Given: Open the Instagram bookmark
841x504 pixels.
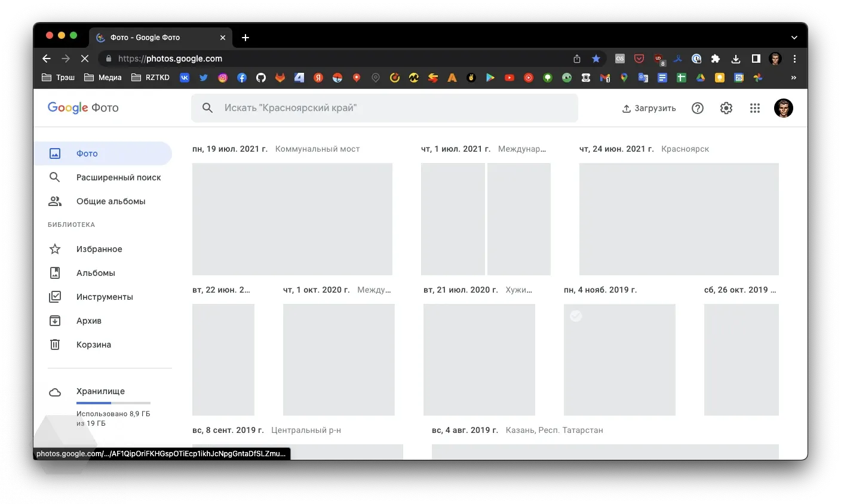Looking at the screenshot, I should click(223, 78).
